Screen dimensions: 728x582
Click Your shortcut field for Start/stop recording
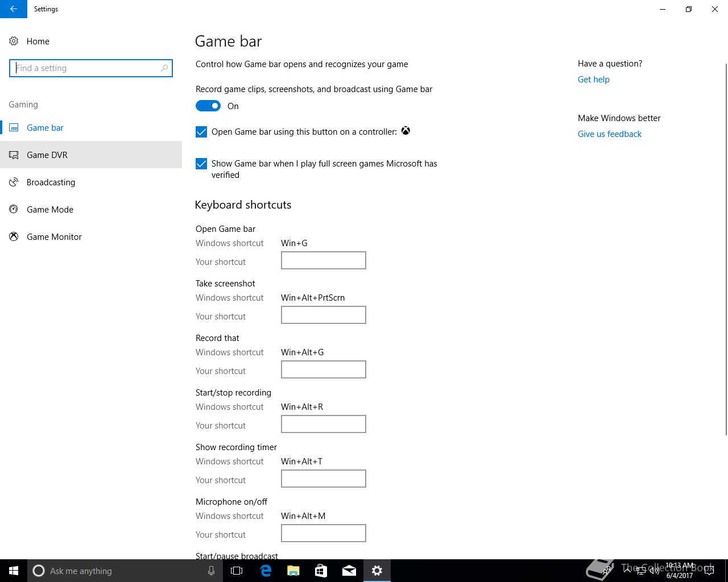point(324,424)
